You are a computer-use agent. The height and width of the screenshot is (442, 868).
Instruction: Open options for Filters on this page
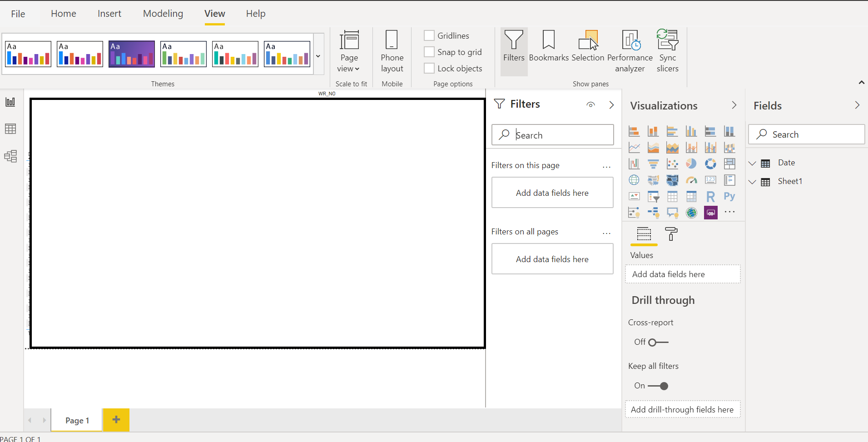tap(606, 167)
